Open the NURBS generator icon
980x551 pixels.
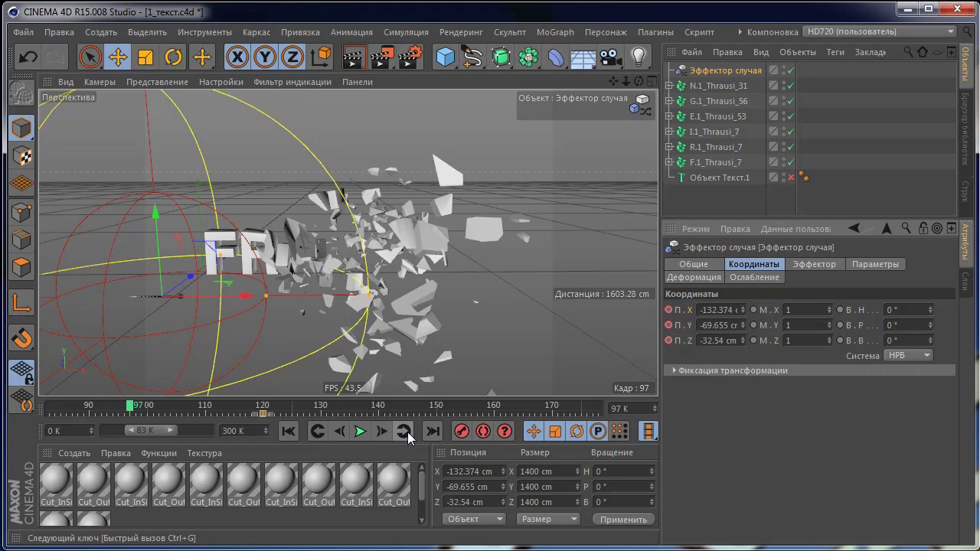(501, 57)
